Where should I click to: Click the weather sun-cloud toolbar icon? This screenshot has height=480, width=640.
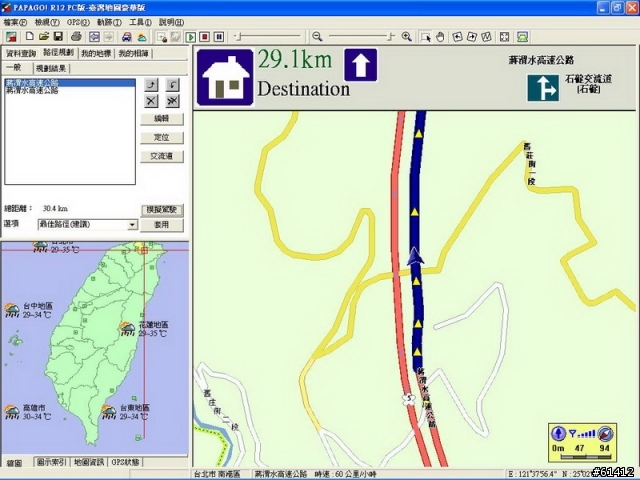tap(142, 37)
